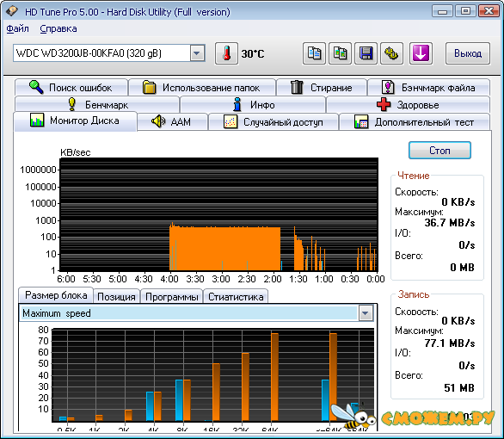Image resolution: width=504 pixels, height=439 pixels.
Task: Switch to the Использование папок tab
Action: 202,88
